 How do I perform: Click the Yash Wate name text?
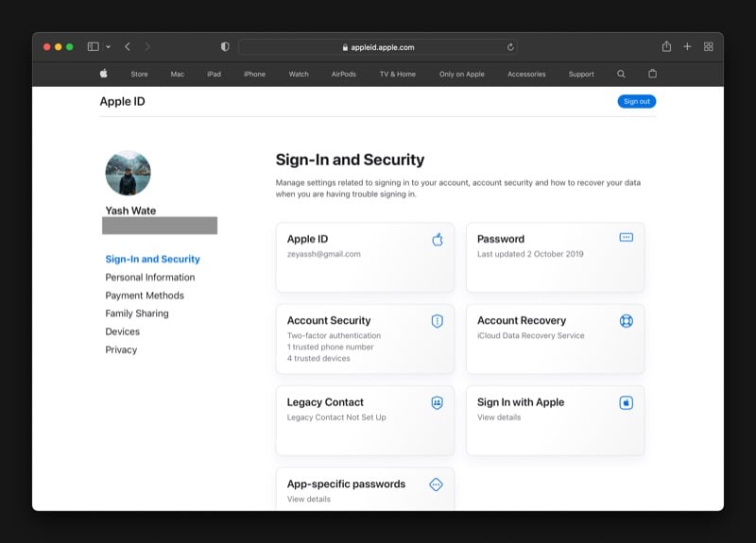130,211
